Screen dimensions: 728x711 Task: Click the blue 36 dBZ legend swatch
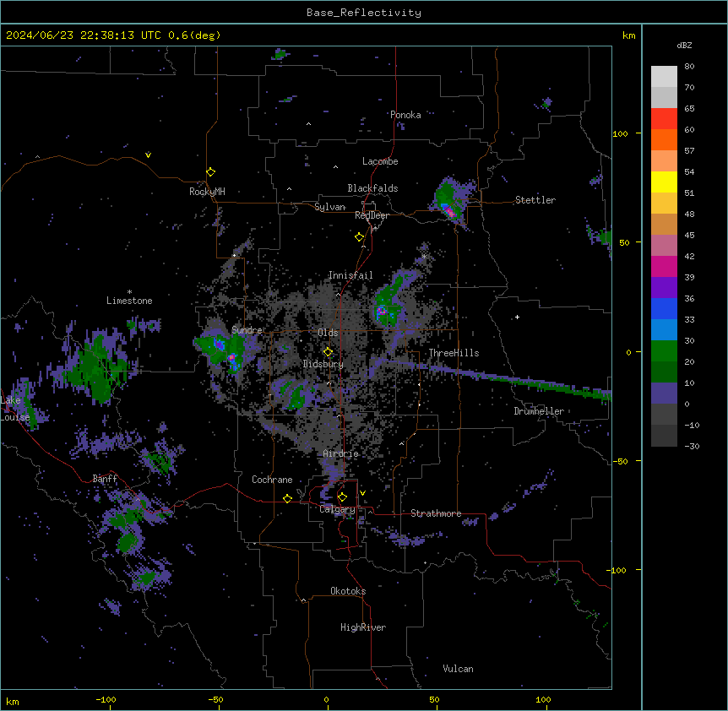pos(664,308)
